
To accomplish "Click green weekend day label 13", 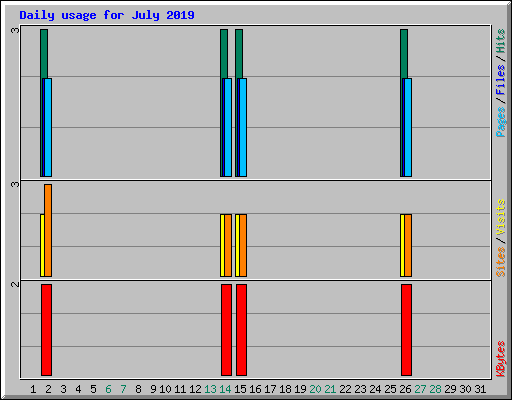I will 210,389.
